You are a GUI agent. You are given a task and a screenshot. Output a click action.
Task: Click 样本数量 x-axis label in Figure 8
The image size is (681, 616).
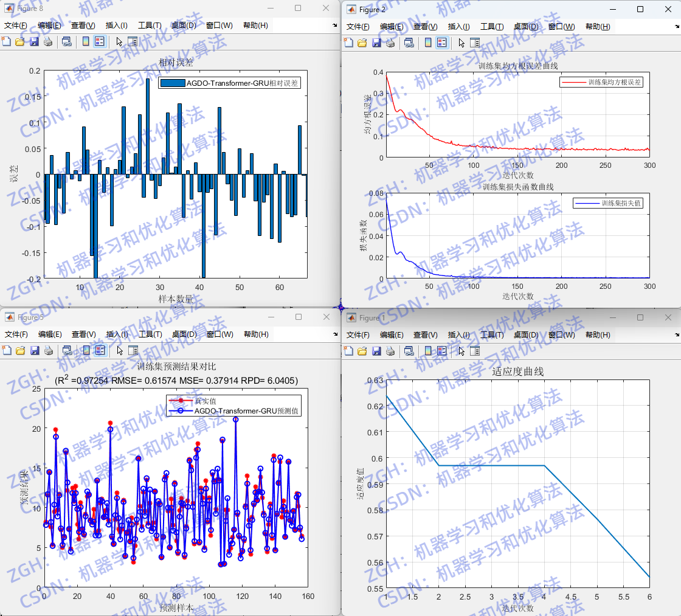tap(176, 299)
